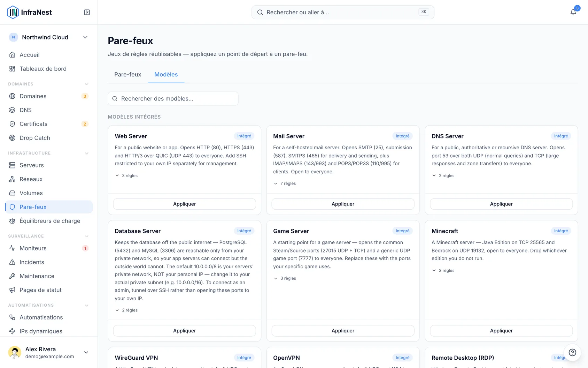
Task: Open the notifications bell
Action: (x=573, y=12)
